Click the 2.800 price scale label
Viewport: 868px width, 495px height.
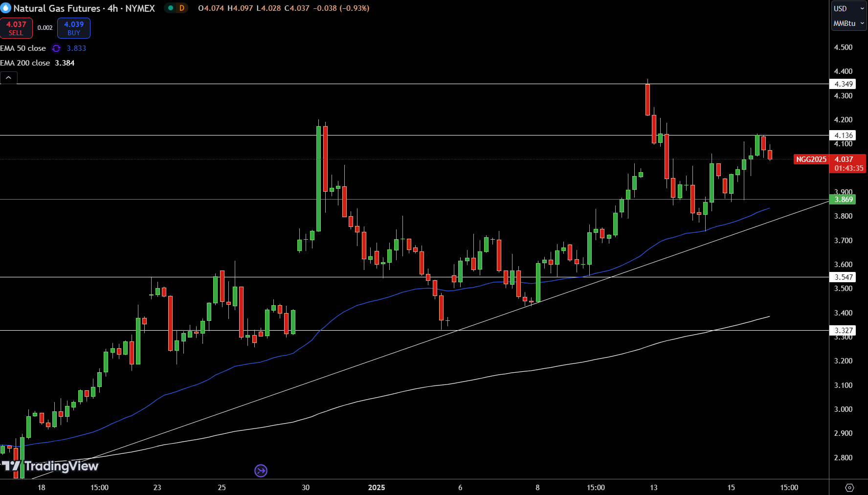[843, 458]
